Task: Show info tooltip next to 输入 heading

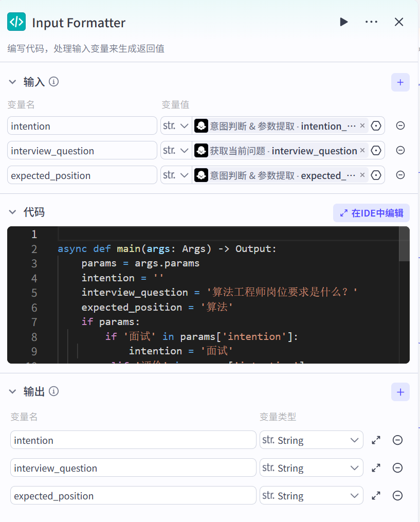Action: (x=53, y=82)
